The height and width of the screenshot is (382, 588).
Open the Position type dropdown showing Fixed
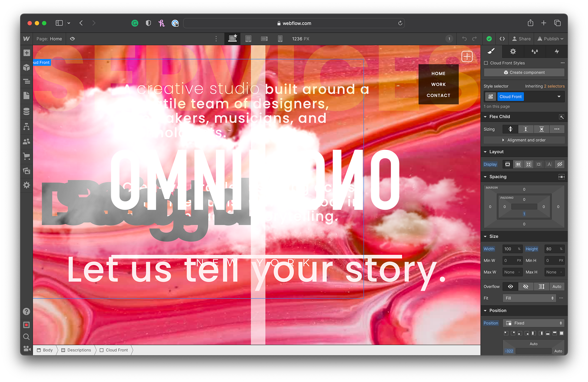[x=533, y=323]
